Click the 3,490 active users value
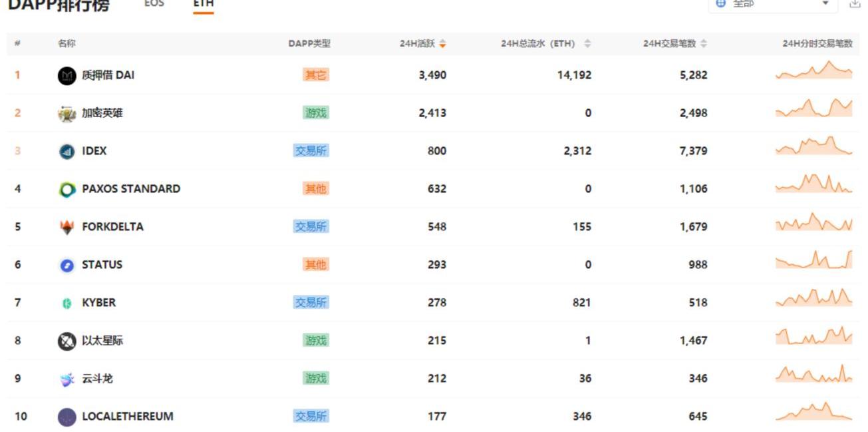The width and height of the screenshot is (868, 432). point(432,75)
